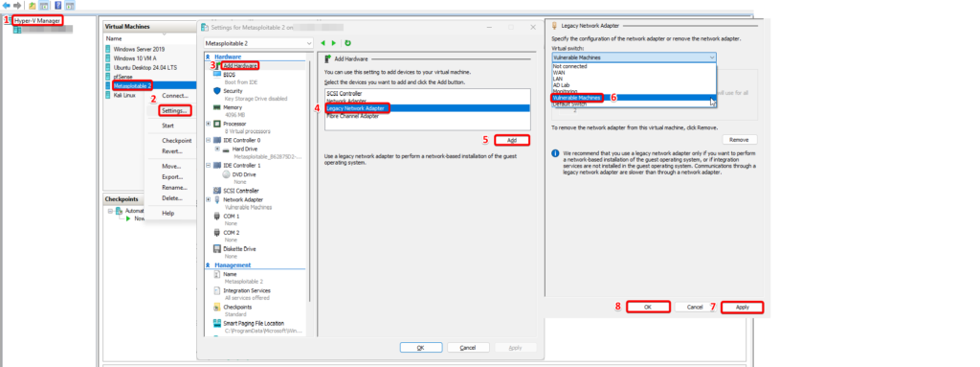
Task: Select the Processor icon
Action: click(217, 124)
